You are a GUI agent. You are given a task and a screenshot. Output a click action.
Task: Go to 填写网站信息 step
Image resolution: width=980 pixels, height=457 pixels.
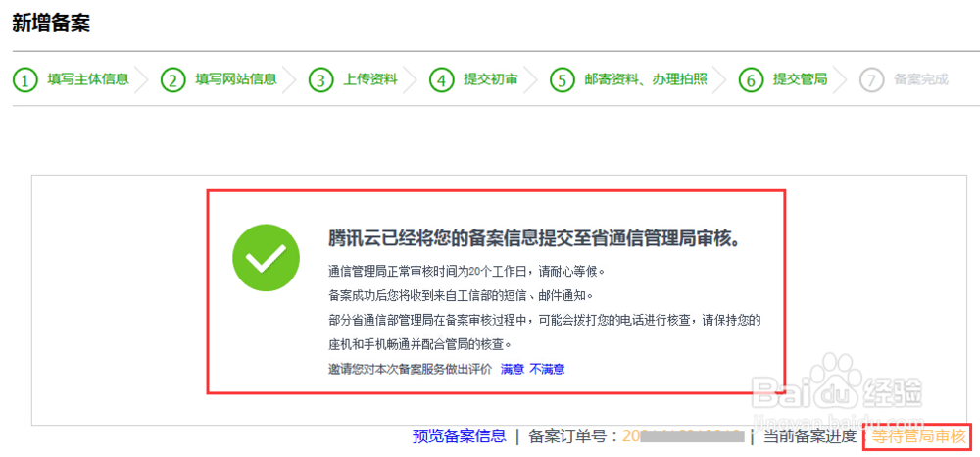click(236, 79)
